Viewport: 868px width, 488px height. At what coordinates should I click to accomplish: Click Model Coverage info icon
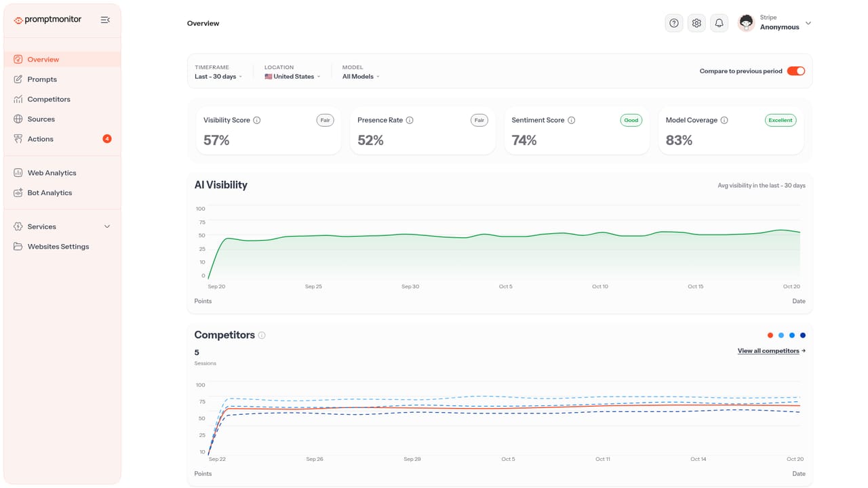coord(724,120)
